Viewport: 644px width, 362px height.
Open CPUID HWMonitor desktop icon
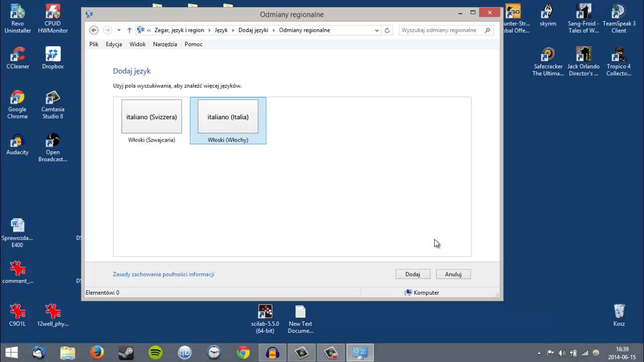click(53, 19)
